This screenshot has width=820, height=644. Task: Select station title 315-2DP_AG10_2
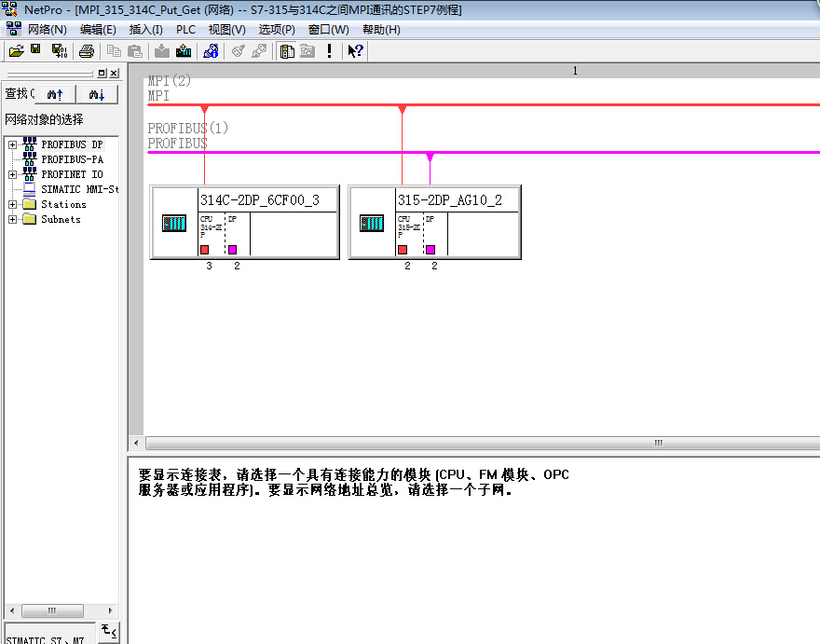coord(450,199)
